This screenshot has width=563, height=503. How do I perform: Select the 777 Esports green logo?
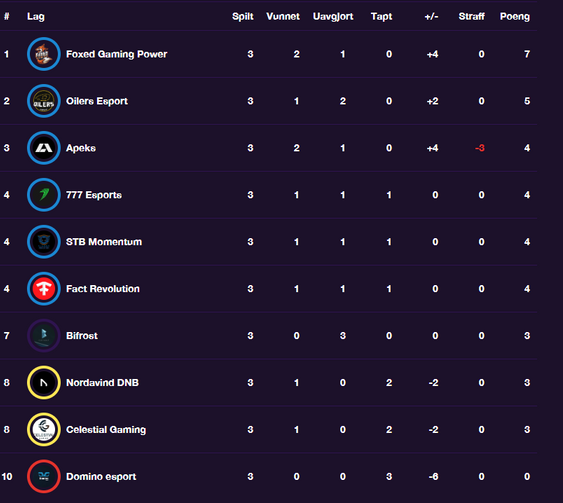tap(44, 195)
